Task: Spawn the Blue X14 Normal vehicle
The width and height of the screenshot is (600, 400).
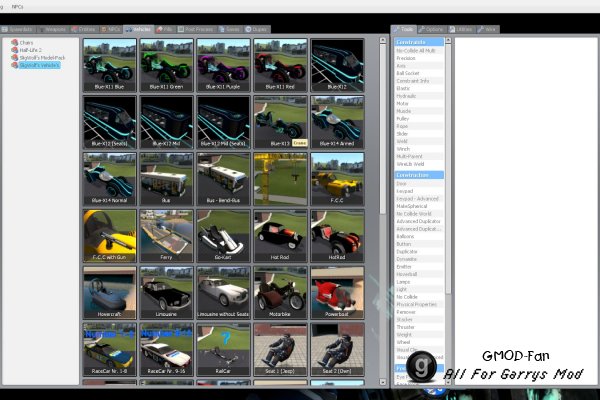Action: tap(109, 179)
